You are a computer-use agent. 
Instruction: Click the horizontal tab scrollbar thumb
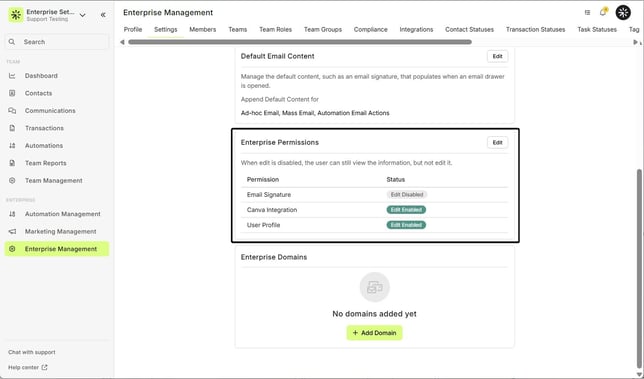point(300,42)
